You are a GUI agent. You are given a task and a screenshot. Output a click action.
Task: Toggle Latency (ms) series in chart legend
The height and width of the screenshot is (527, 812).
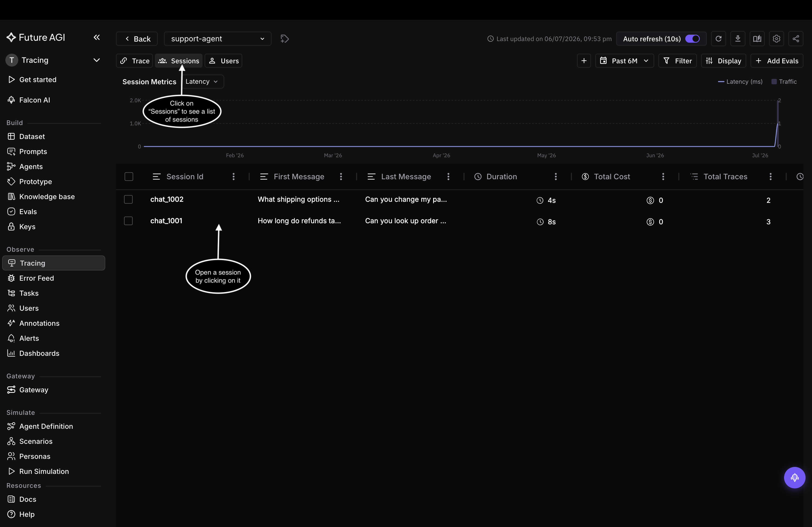point(740,82)
